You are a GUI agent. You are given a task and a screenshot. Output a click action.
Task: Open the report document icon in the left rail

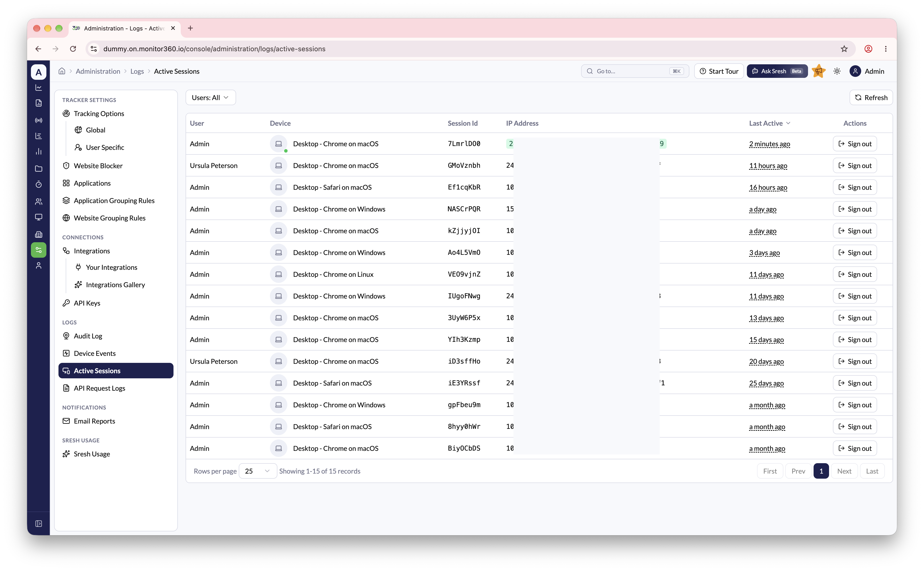[38, 103]
